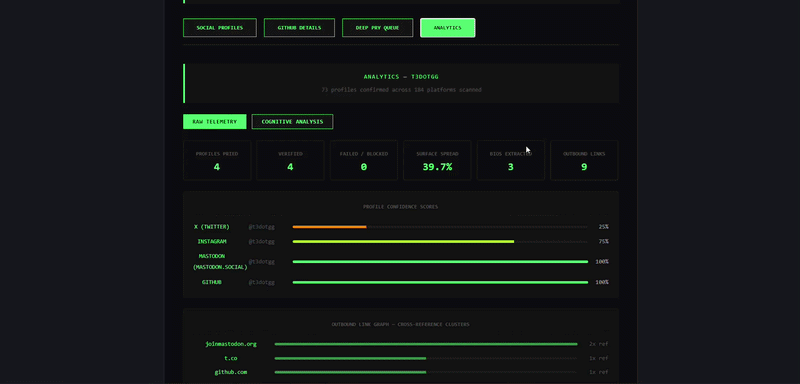Open the Social Profiles tab
The height and width of the screenshot is (384, 800).
click(219, 28)
